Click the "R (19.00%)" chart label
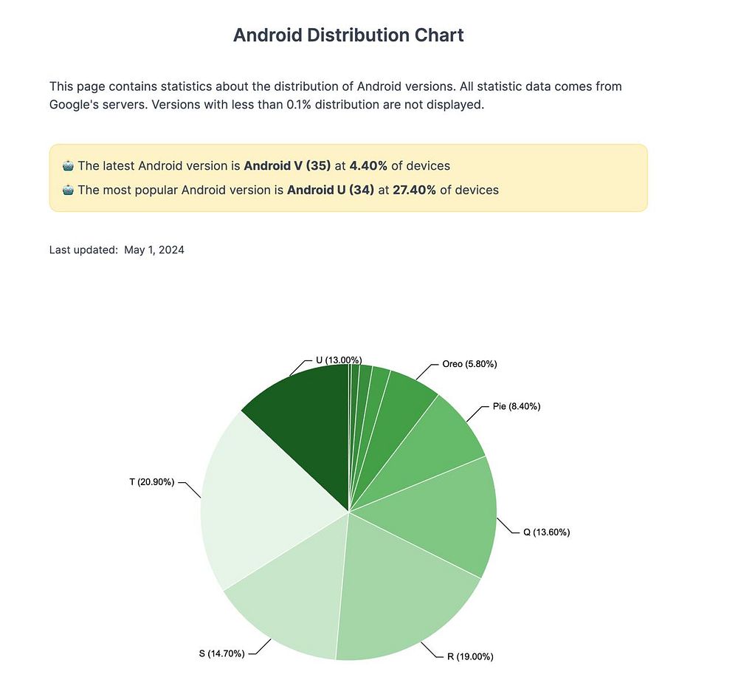 click(470, 656)
